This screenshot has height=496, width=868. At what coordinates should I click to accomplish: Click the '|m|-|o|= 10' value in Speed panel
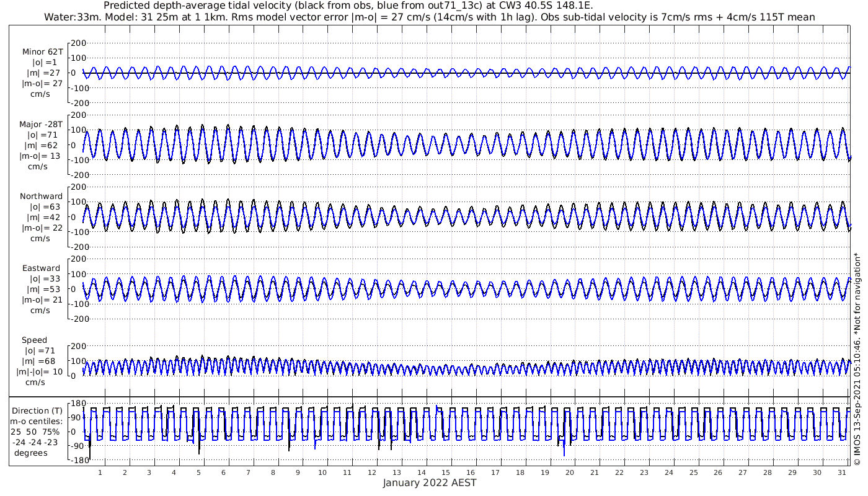click(40, 372)
